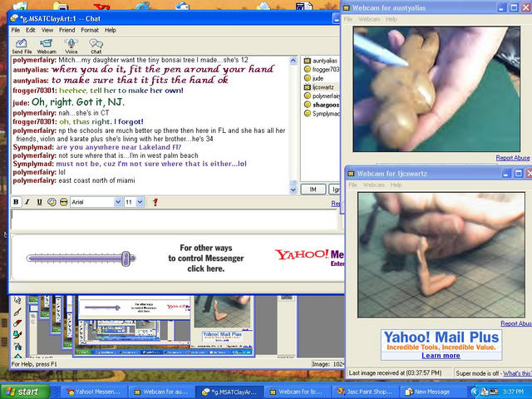This screenshot has height=399, width=532.
Task: Click the smiley status icon beside jude
Action: point(308,78)
